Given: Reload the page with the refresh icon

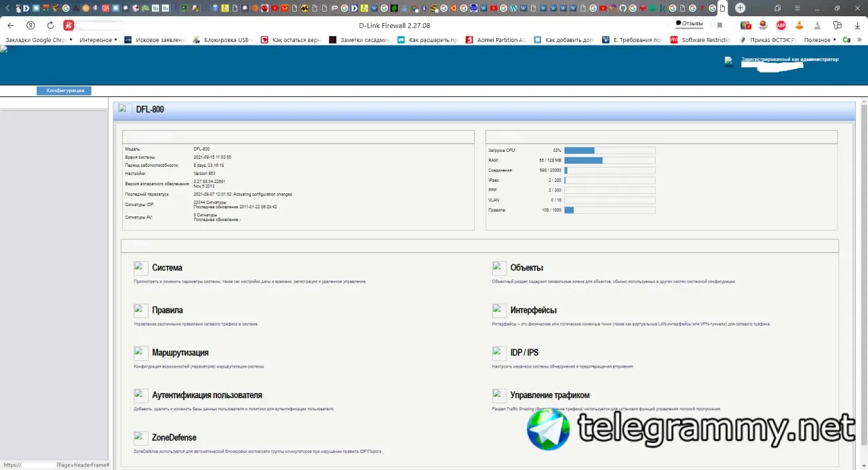Looking at the screenshot, I should [x=50, y=25].
